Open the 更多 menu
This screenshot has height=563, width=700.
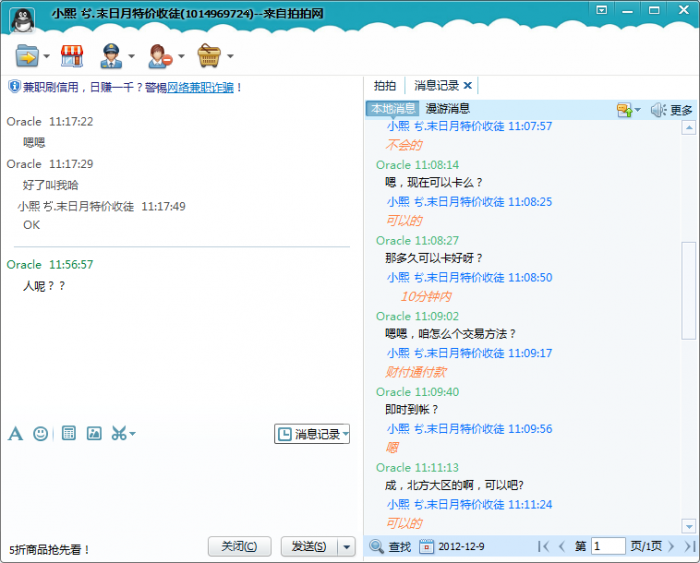pyautogui.click(x=681, y=110)
